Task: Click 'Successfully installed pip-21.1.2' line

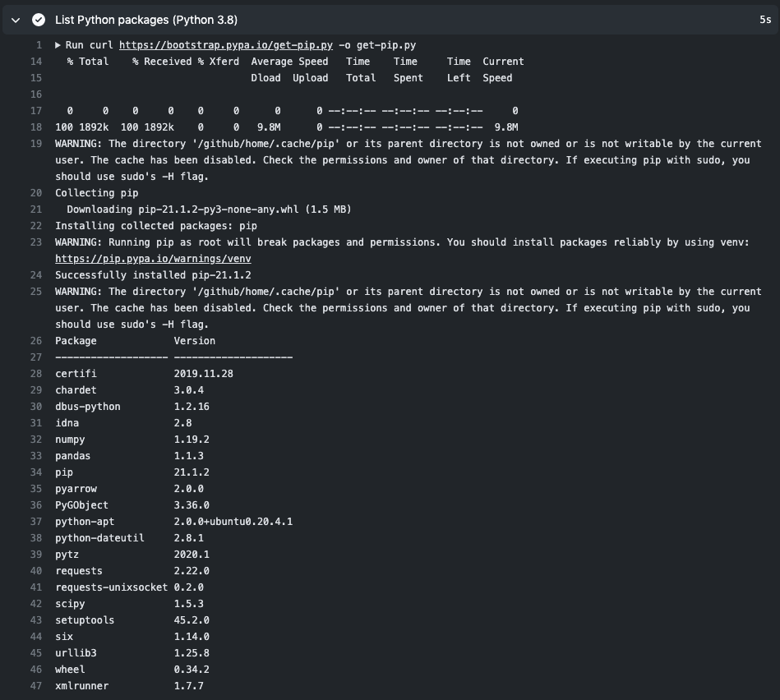Action: (153, 275)
